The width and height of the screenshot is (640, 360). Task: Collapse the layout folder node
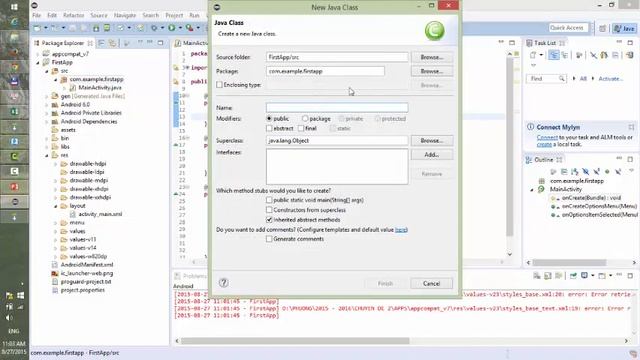(56, 206)
